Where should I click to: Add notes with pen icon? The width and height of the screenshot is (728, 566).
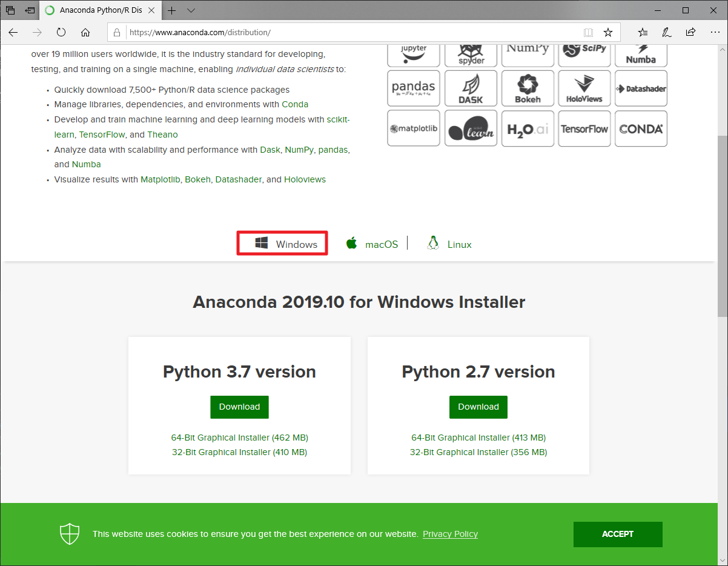[666, 32]
